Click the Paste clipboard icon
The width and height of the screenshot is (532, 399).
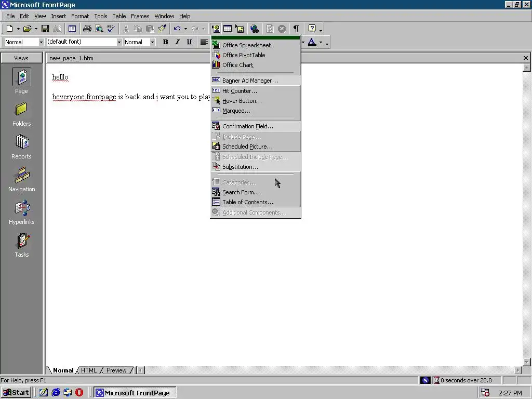click(150, 29)
